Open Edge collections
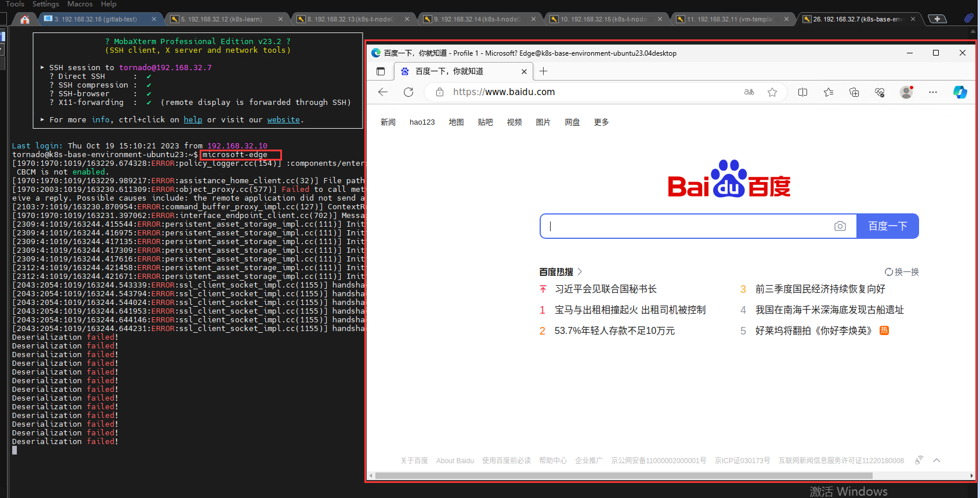The height and width of the screenshot is (498, 980). click(854, 92)
